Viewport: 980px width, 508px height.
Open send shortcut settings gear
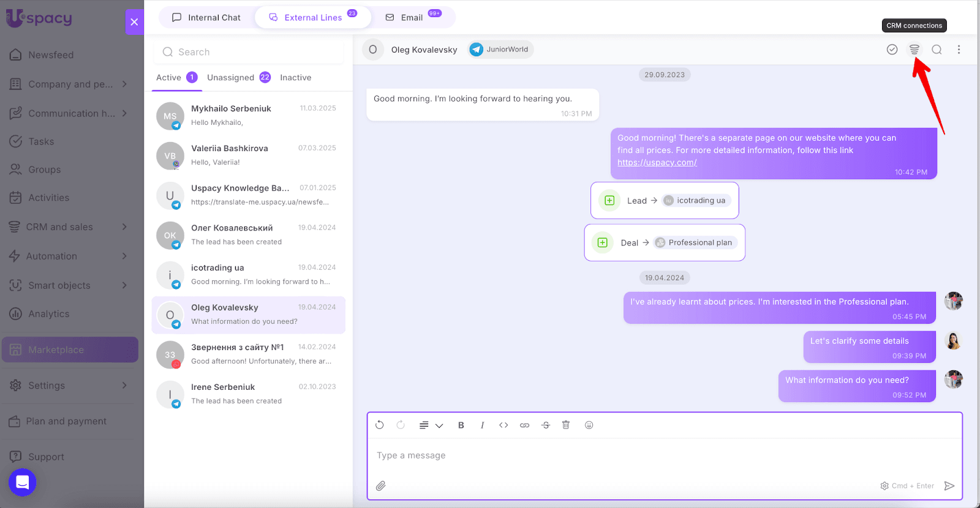tap(884, 486)
